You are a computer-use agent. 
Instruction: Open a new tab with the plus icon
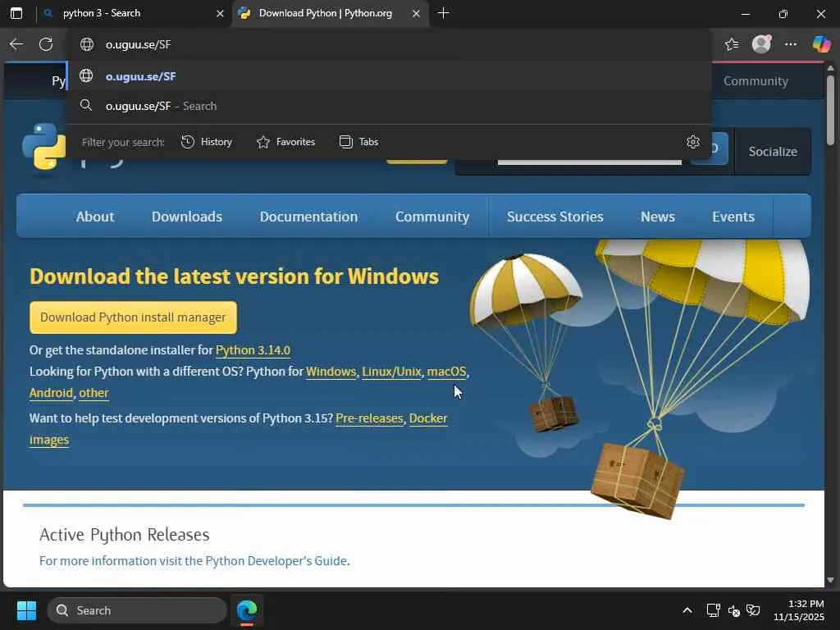click(x=443, y=13)
